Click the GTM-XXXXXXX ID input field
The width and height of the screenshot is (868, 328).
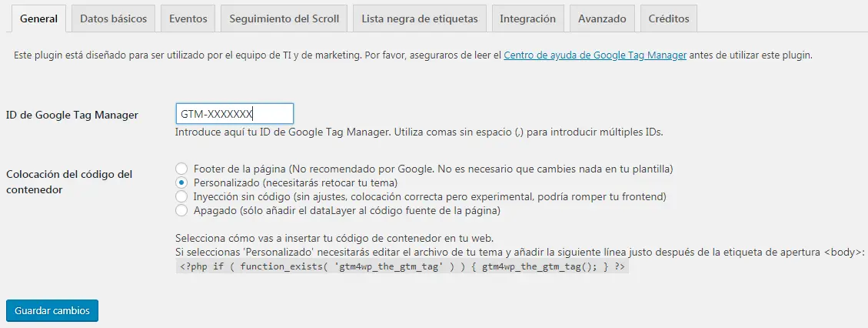click(x=234, y=114)
